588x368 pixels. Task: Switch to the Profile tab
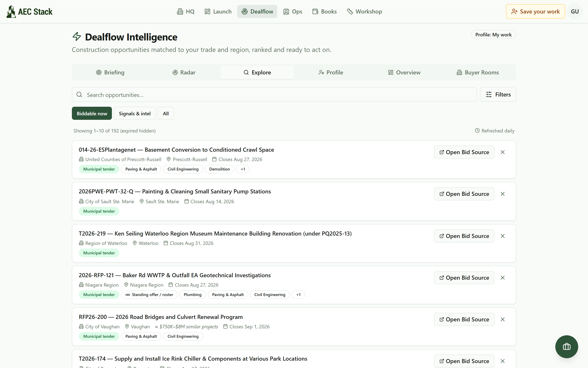pyautogui.click(x=331, y=72)
